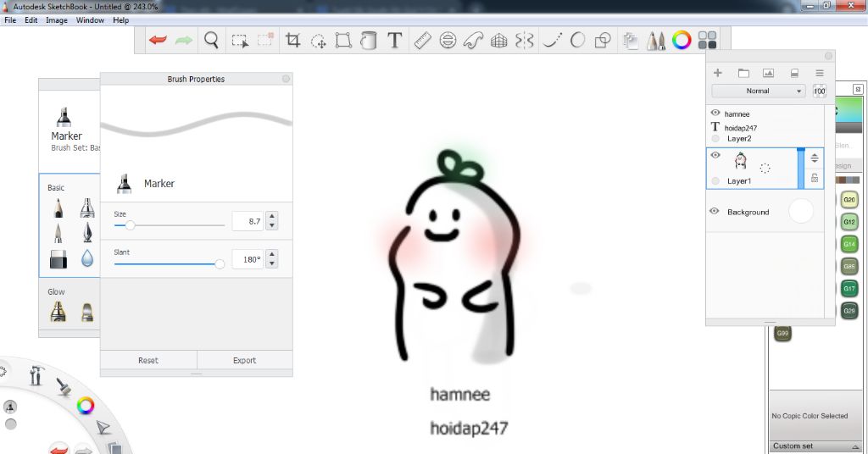Viewport: 868px width, 454px height.
Task: Select the Quick Transform tool
Action: [319, 41]
